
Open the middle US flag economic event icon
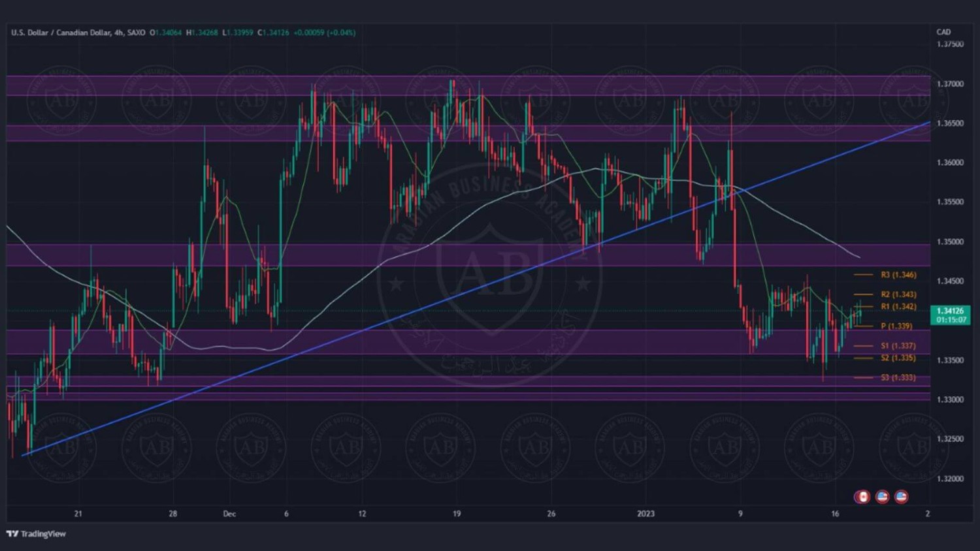pos(882,497)
